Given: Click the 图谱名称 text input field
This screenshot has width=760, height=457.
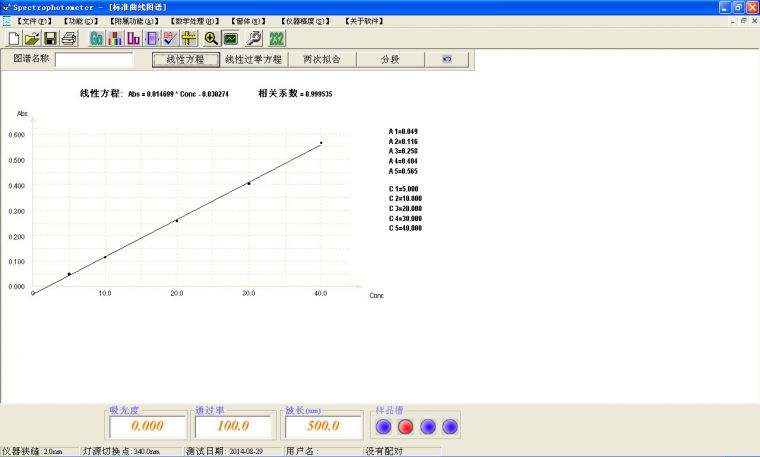Looking at the screenshot, I should pyautogui.click(x=94, y=60).
